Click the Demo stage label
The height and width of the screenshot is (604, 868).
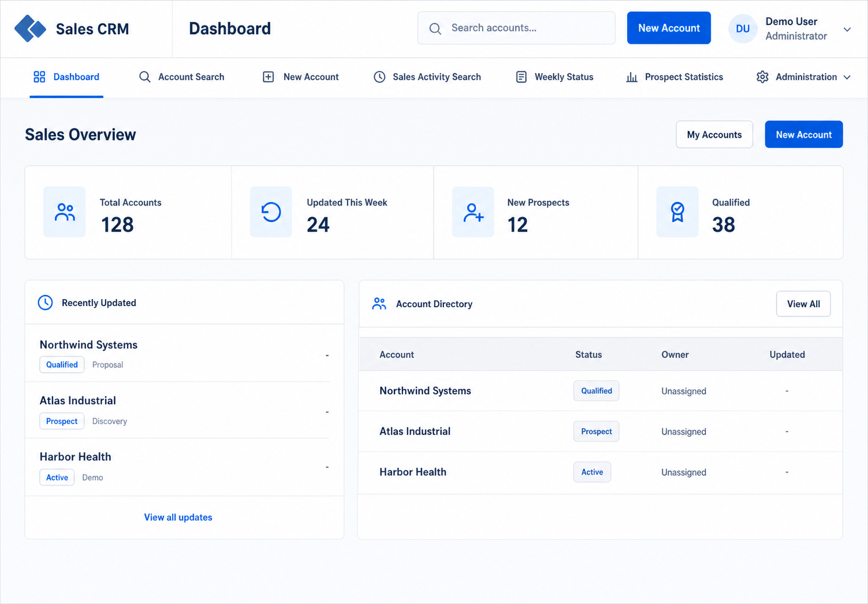coord(92,478)
